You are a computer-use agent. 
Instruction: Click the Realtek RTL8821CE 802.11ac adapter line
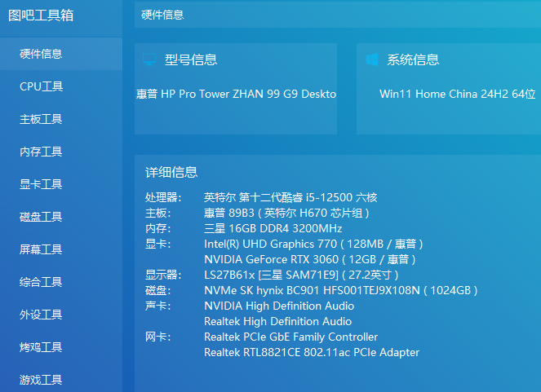click(x=312, y=352)
